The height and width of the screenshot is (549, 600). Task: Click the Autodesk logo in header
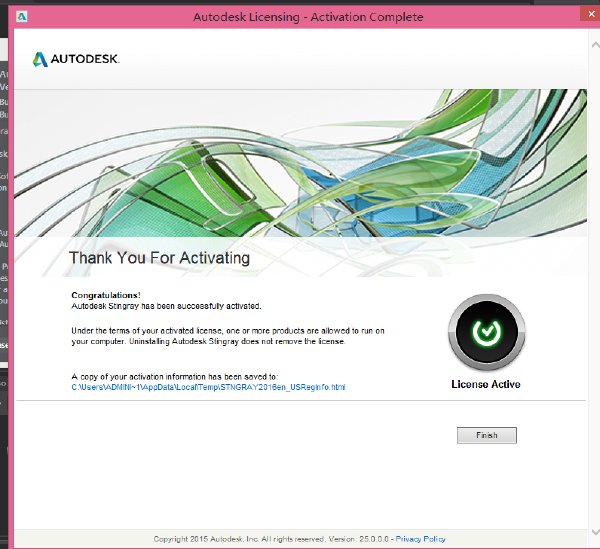coord(76,59)
